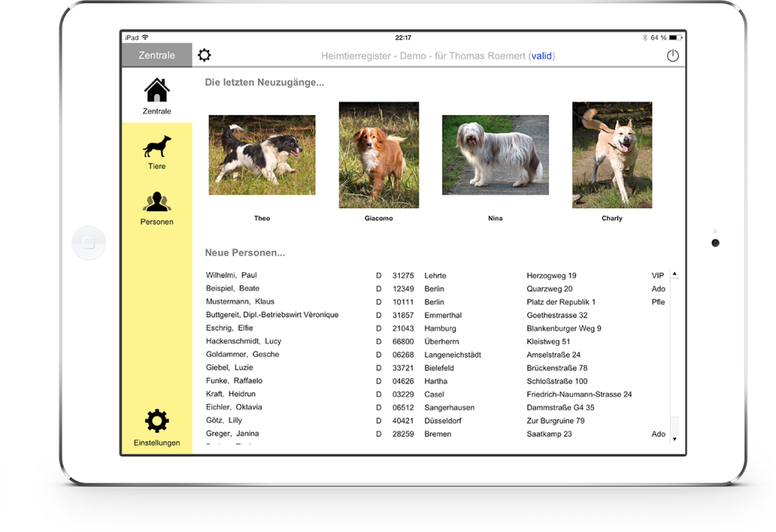Click the Ado tag on Beispiel row
776x532 pixels.
[659, 289]
